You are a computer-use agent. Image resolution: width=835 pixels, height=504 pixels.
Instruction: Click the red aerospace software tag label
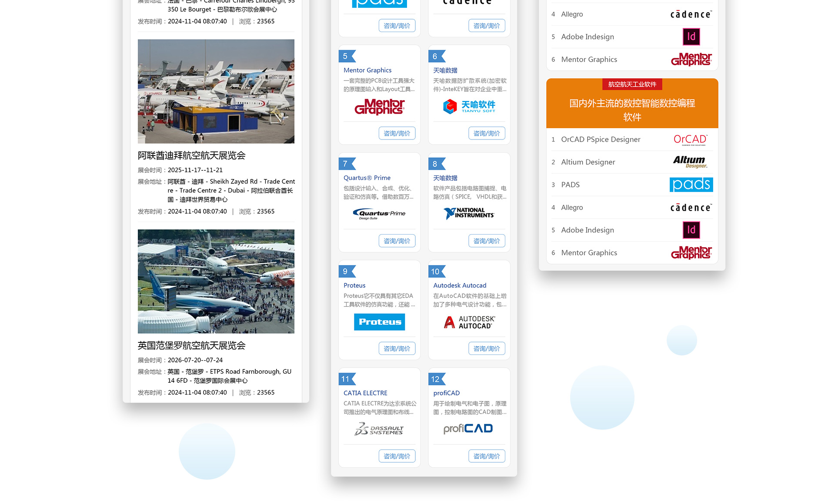(x=632, y=84)
